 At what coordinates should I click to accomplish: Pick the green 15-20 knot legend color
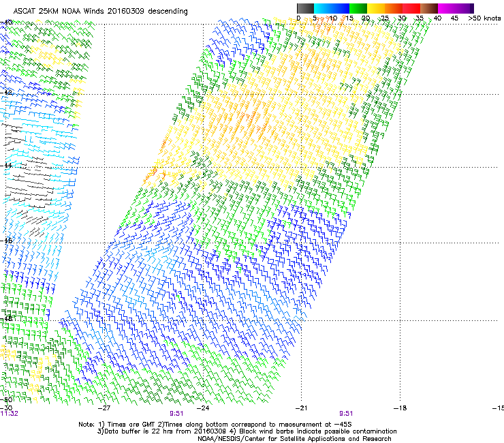point(358,8)
